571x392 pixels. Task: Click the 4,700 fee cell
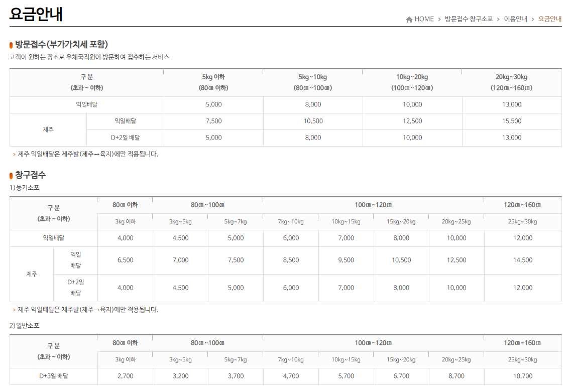click(291, 376)
